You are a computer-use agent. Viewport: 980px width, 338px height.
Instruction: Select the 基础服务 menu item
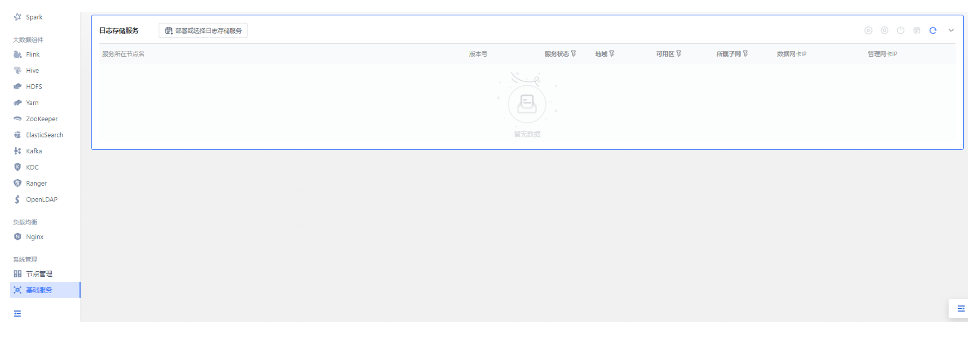coord(45,290)
